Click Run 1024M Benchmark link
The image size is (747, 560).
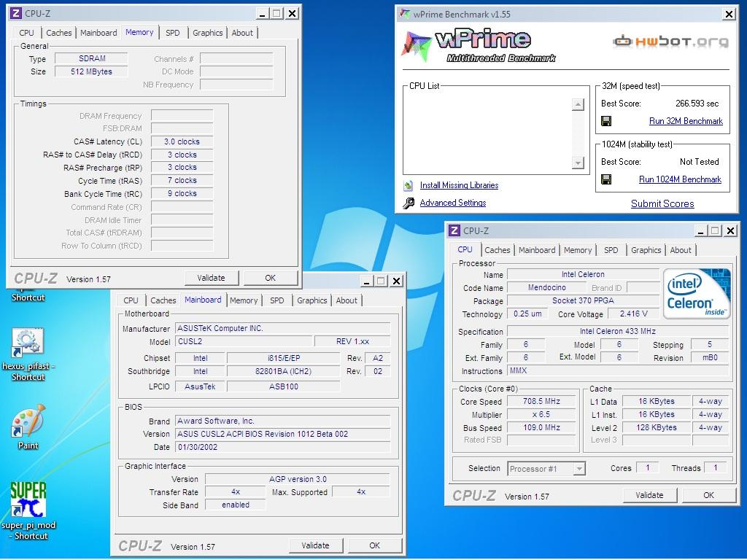coord(680,179)
